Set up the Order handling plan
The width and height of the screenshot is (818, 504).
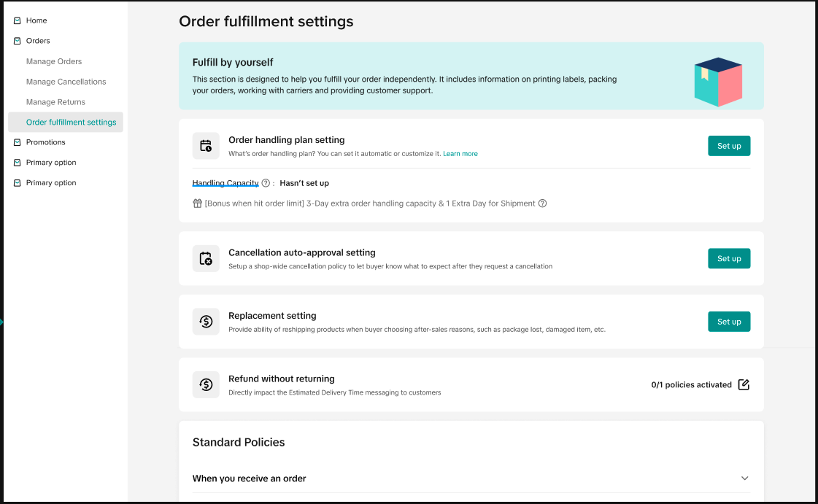click(728, 146)
